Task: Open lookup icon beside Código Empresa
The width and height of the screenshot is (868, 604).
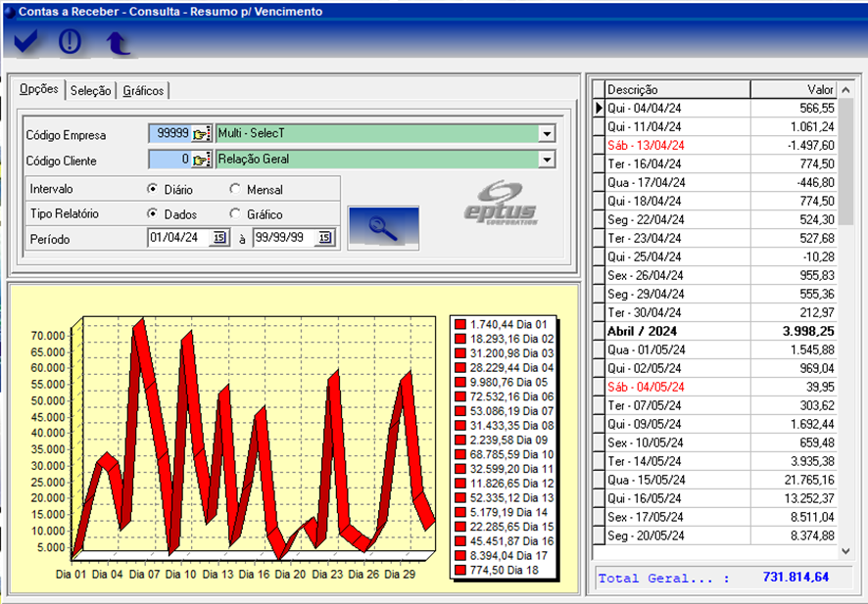Action: 202,134
